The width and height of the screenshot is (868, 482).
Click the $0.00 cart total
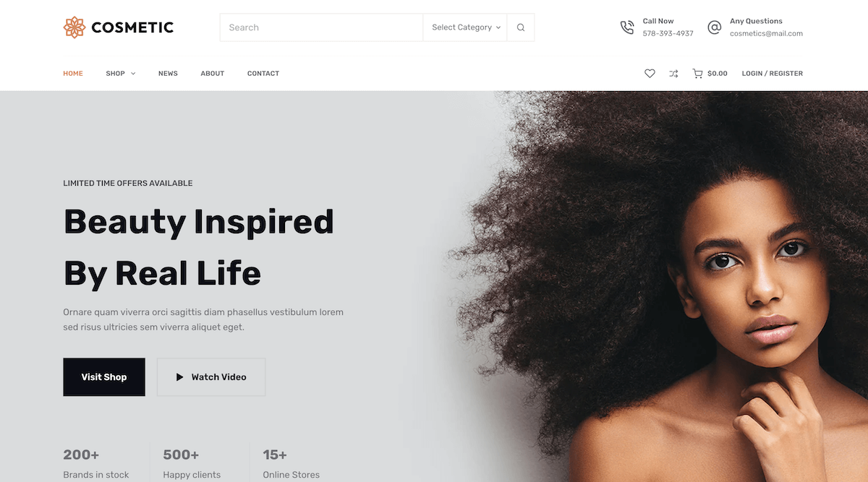click(718, 73)
